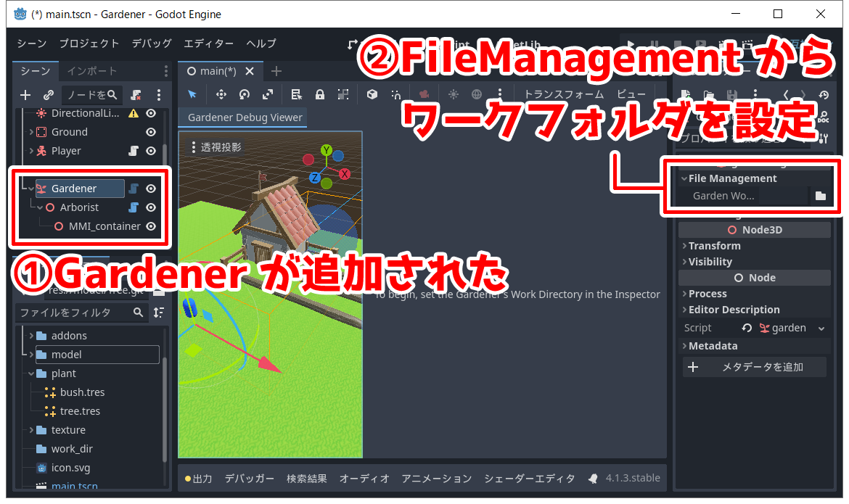Open the 出力 bottom panel
This screenshot has width=849, height=504.
pos(198,479)
